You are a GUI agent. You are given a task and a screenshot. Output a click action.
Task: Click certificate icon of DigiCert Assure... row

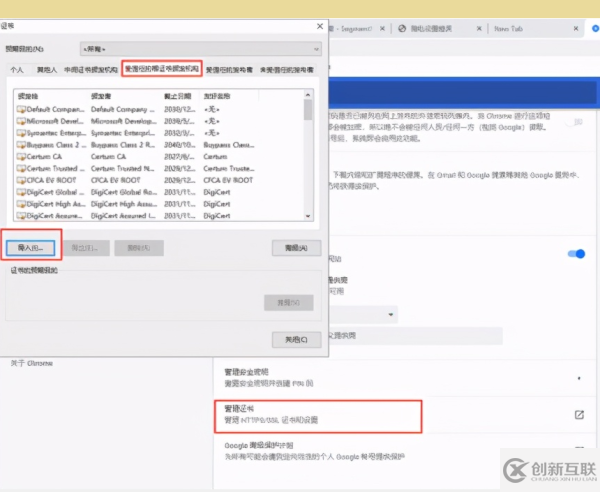(x=21, y=216)
